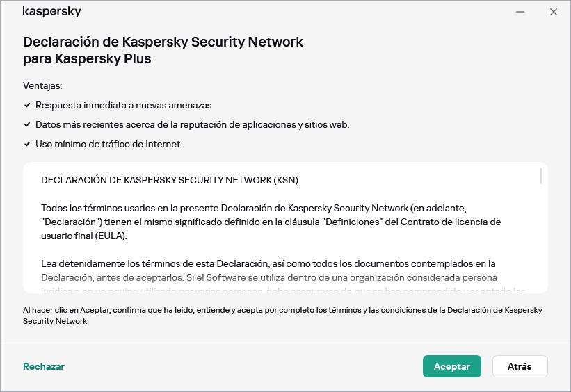The image size is (571, 392).
Task: Click checkmark beside "Datos más recientes" line
Action: 27,125
